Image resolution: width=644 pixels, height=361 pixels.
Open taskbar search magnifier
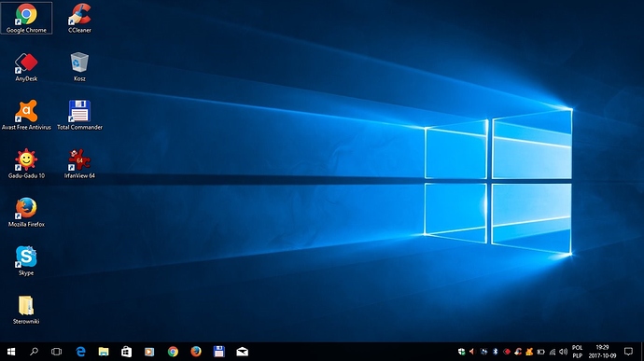(35, 352)
